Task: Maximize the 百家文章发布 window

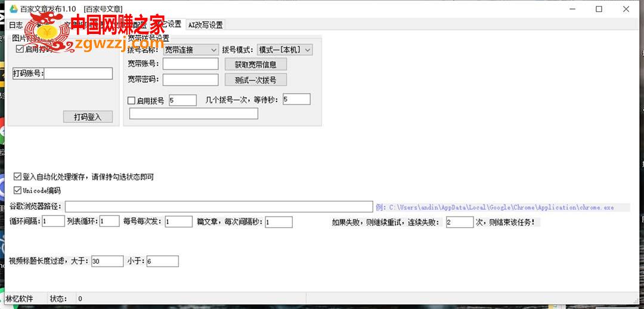Action: pyautogui.click(x=599, y=8)
